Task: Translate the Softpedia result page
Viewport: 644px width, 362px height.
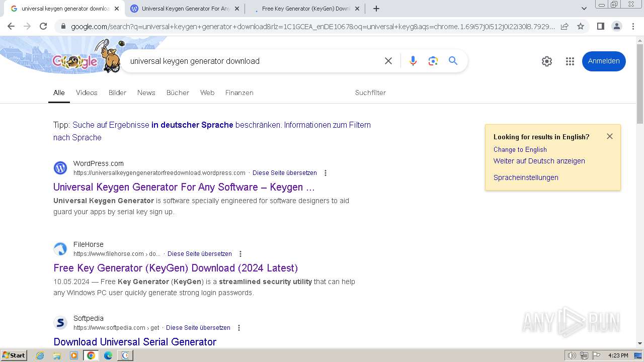Action: tap(198, 328)
